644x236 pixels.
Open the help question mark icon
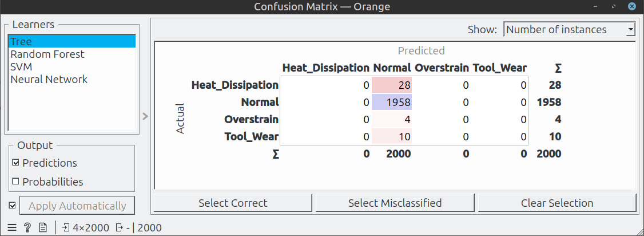pos(27,227)
